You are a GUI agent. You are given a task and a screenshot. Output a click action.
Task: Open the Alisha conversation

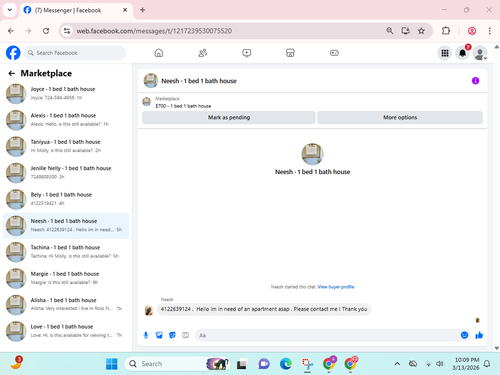pyautogui.click(x=66, y=304)
